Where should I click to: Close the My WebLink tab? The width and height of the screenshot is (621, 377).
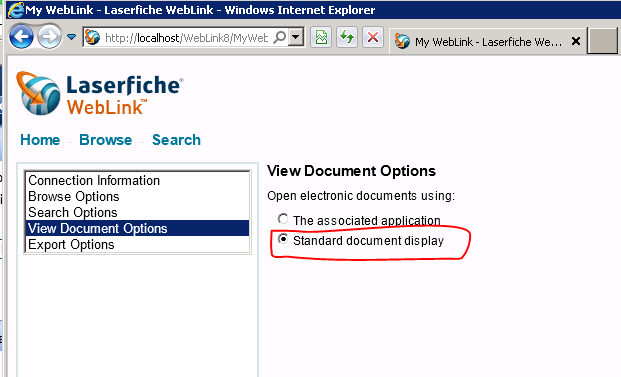pos(576,41)
